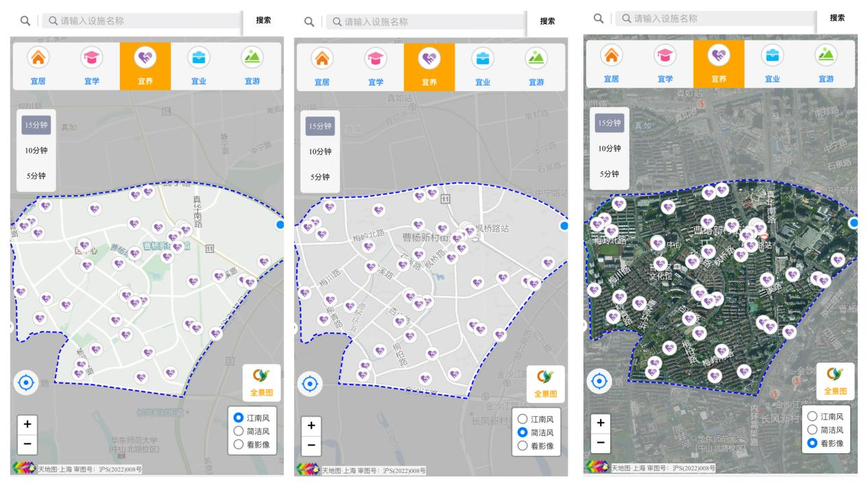Select 宜学 graduation cap icon in right satellite panel
The width and height of the screenshot is (868, 488).
(x=665, y=57)
